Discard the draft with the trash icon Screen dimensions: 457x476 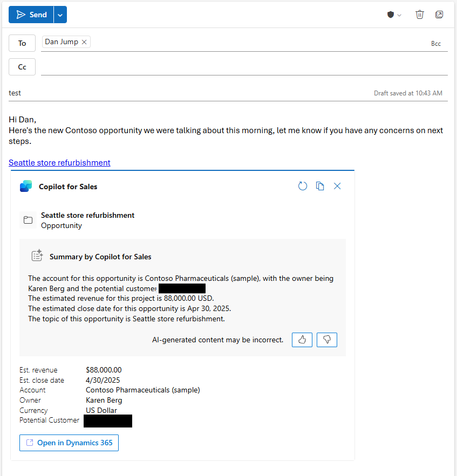420,15
